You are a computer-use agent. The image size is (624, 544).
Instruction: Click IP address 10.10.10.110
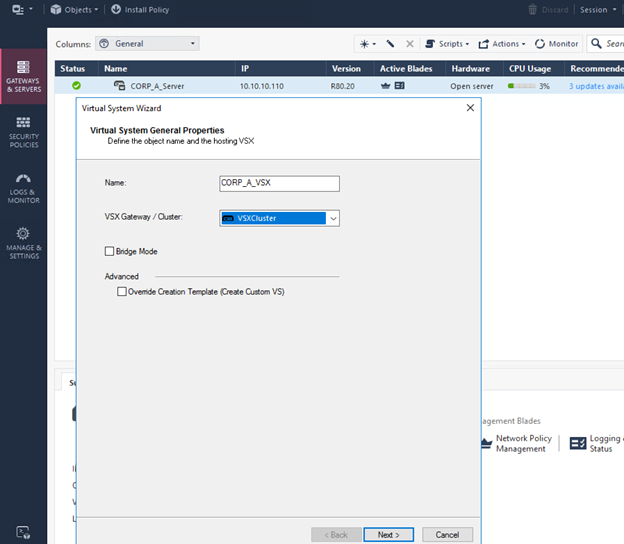[261, 86]
